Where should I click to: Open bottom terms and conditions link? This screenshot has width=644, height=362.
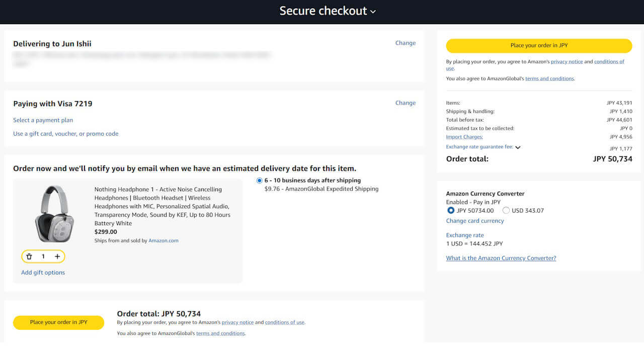click(220, 333)
